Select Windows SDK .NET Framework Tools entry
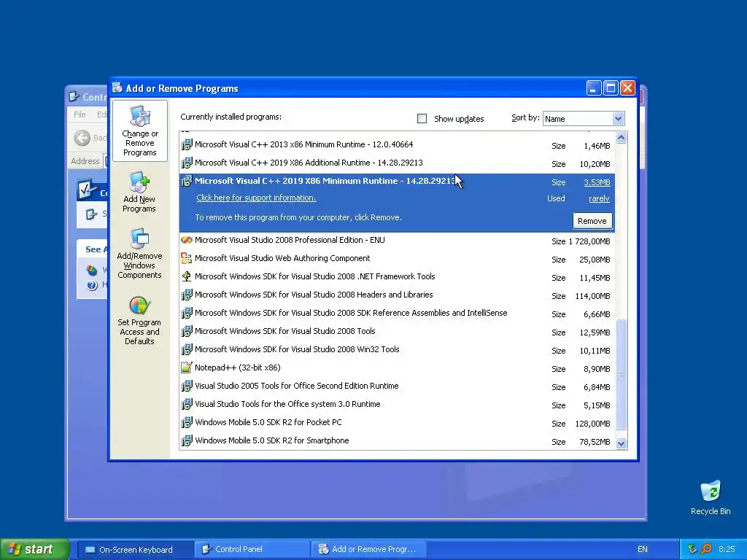This screenshot has height=560, width=747. click(x=397, y=276)
